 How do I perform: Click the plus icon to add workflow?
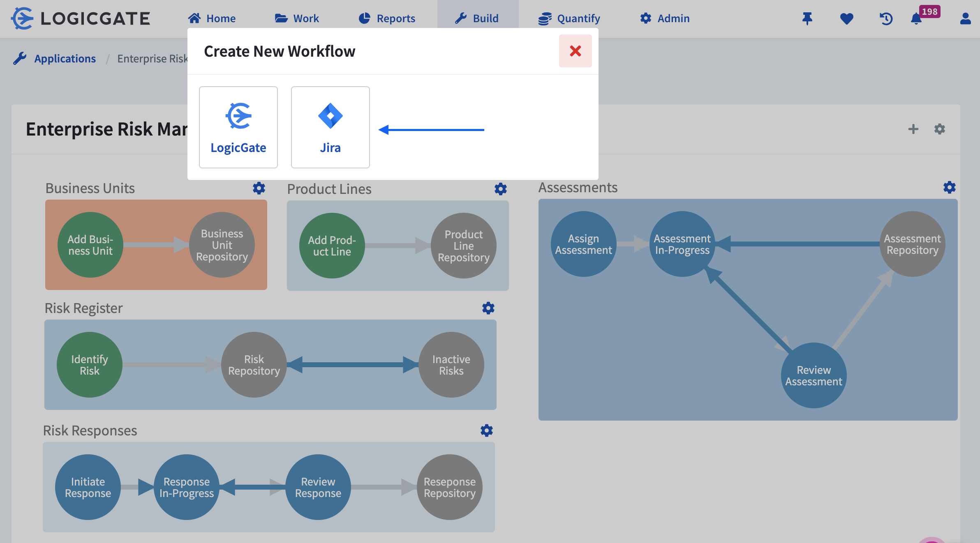(913, 129)
